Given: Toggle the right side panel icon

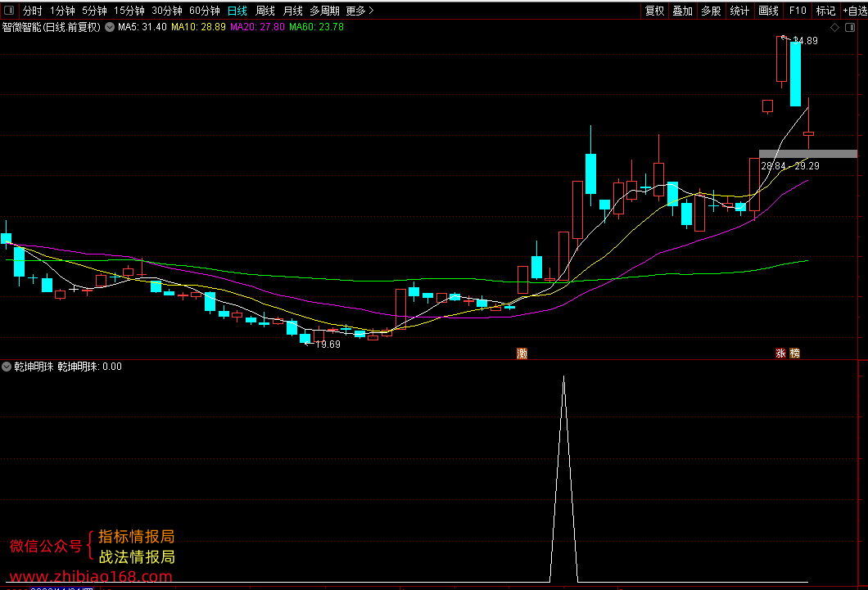Looking at the screenshot, I should [x=850, y=27].
